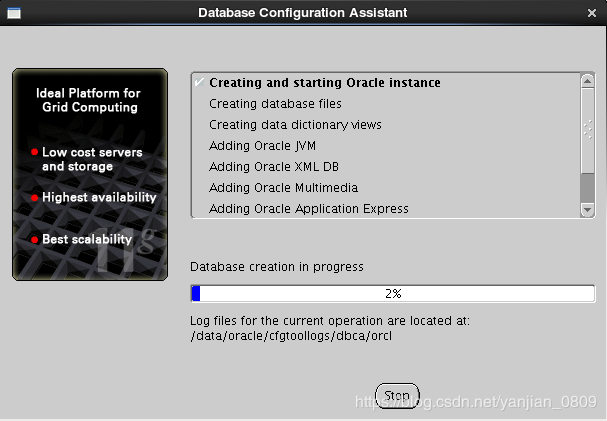Click the scroll down arrow of steps list

click(587, 210)
